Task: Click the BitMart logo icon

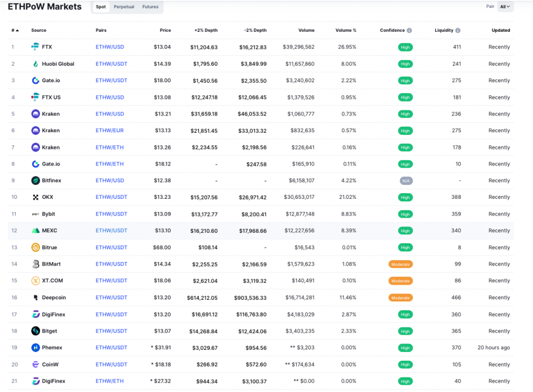Action: coord(35,264)
